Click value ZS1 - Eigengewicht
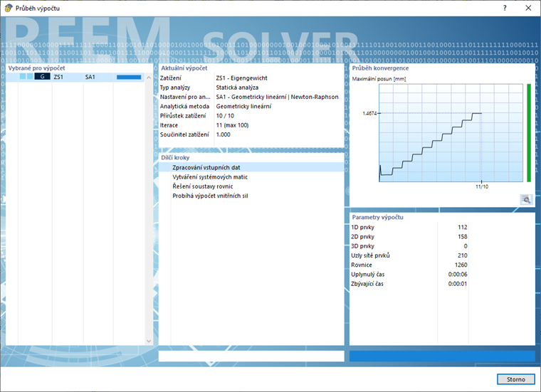541x392 pixels. coord(241,78)
